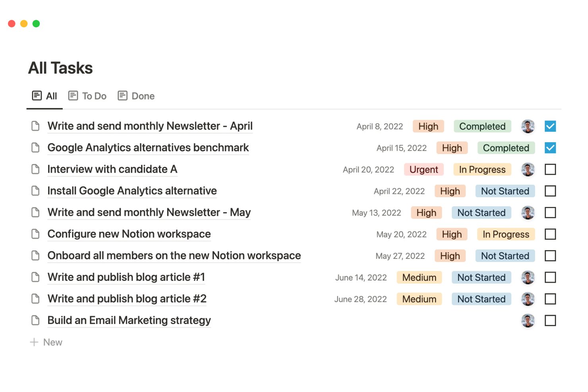Open Onboard all members on new Notion workspace

(174, 256)
